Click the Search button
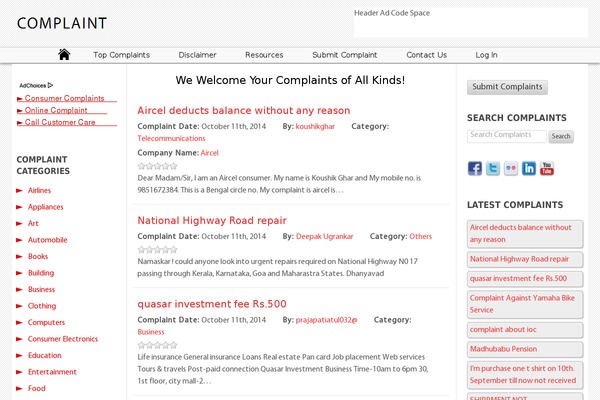The height and width of the screenshot is (400, 600). point(561,136)
